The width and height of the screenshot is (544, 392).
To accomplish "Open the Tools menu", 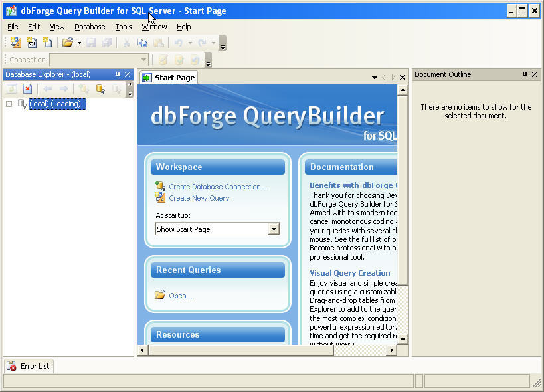I will [x=124, y=27].
